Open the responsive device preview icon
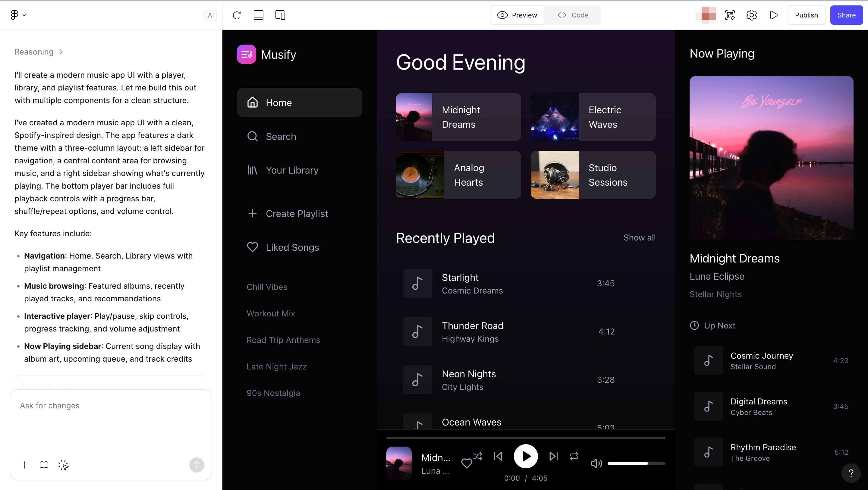868x490 pixels. (x=280, y=15)
